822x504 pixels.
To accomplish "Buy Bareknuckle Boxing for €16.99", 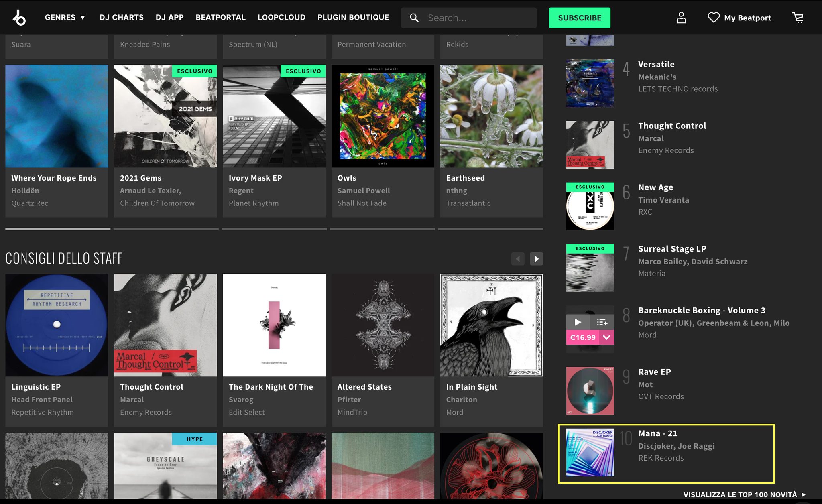I will (x=583, y=337).
